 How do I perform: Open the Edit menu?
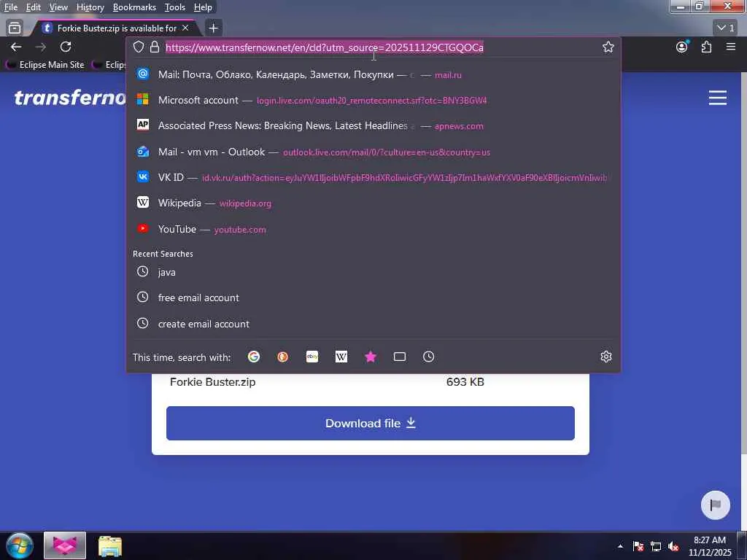[33, 7]
